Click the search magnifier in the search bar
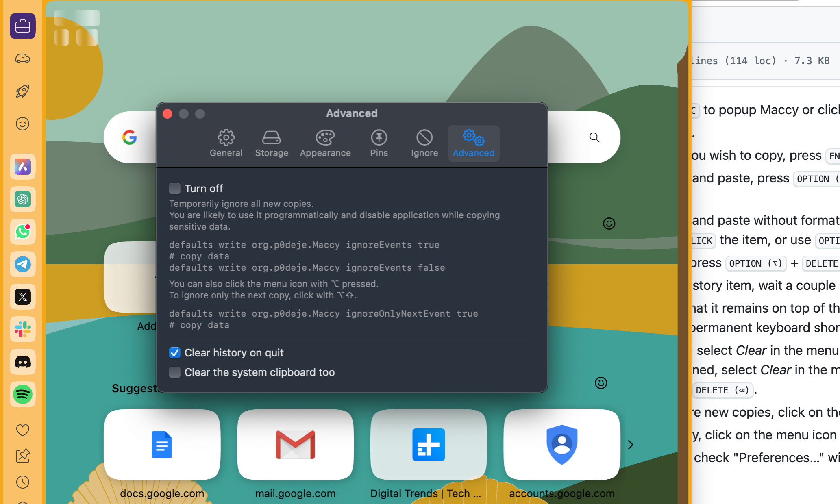 click(594, 137)
